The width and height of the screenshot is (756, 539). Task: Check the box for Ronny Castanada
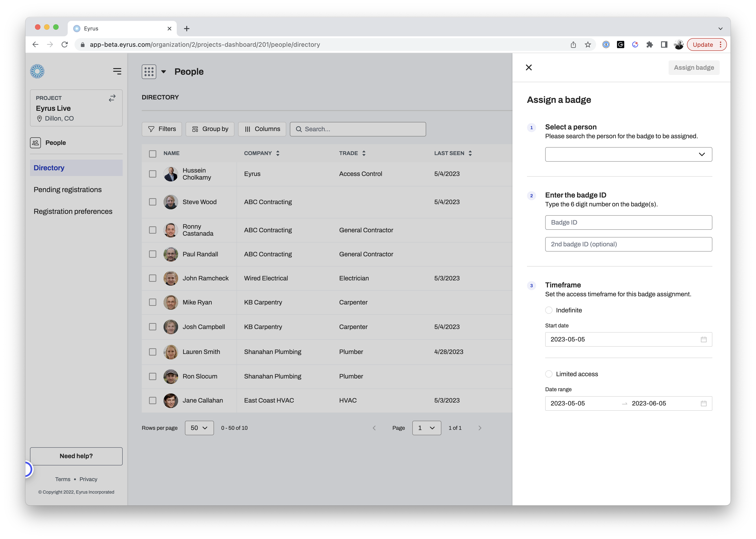(x=153, y=230)
